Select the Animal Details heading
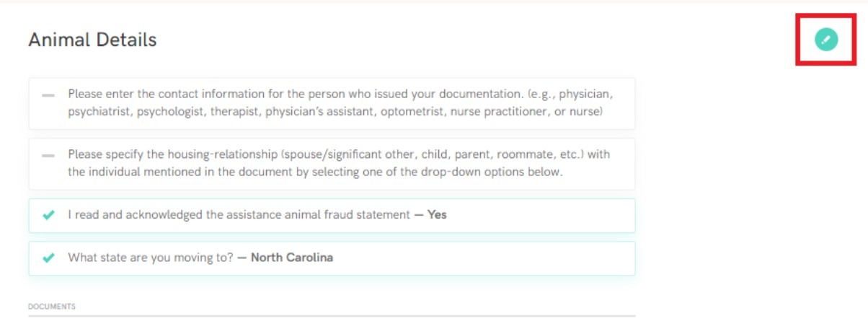Image resolution: width=868 pixels, height=334 pixels. coord(92,40)
